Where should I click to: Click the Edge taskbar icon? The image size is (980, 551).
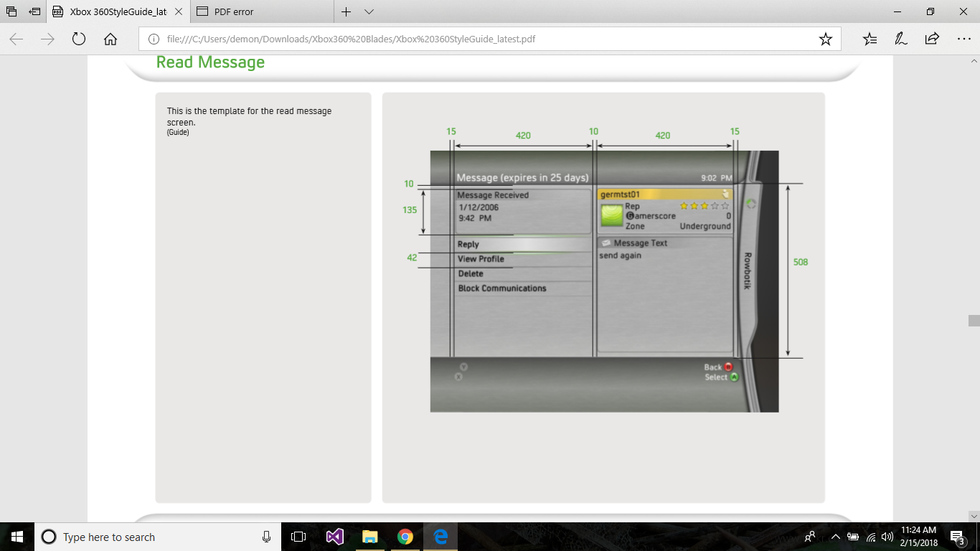click(440, 537)
